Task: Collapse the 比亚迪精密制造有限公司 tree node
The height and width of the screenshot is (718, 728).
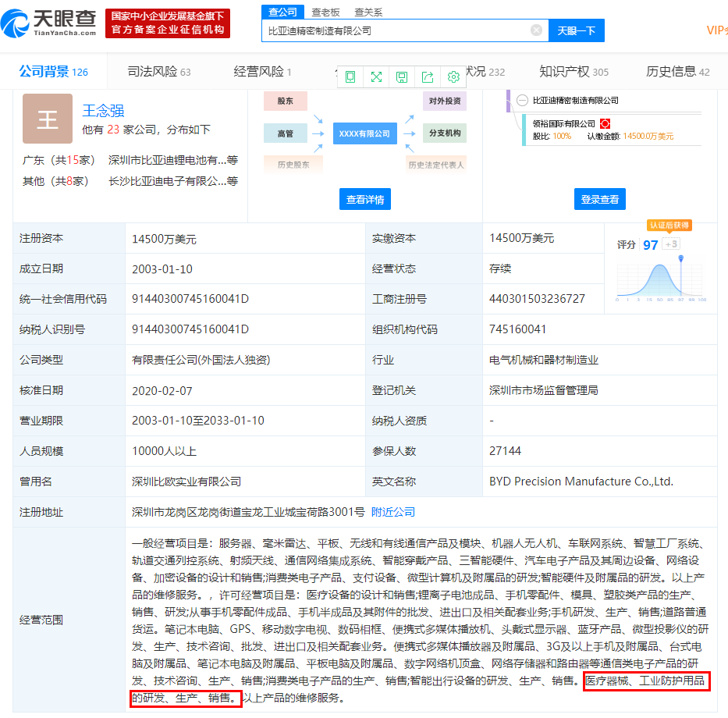Action: 522,101
